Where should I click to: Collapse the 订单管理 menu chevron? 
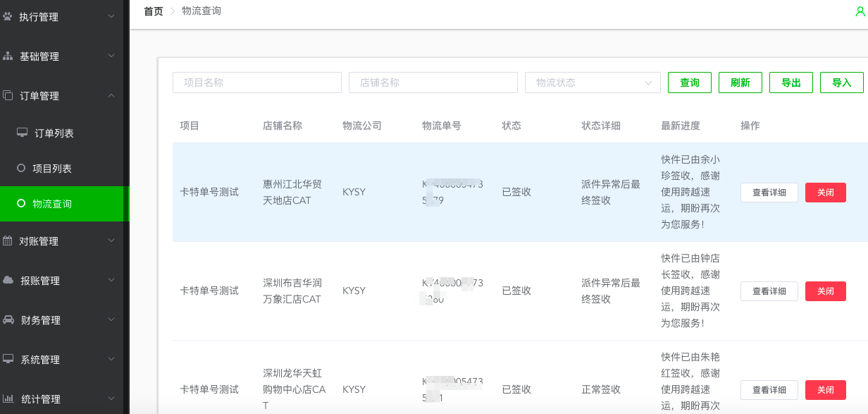click(x=111, y=95)
